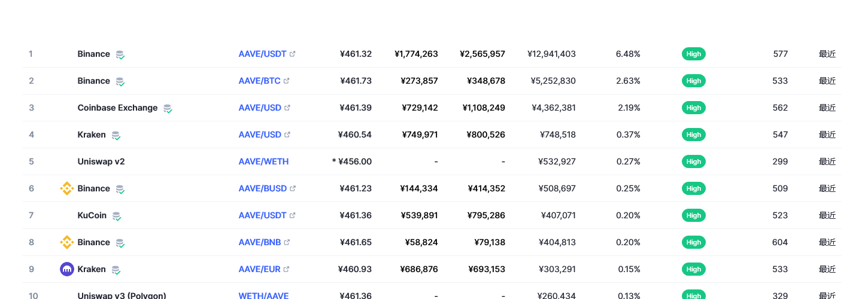Open the KuCoin exchange page
The height and width of the screenshot is (299, 868).
pos(92,215)
